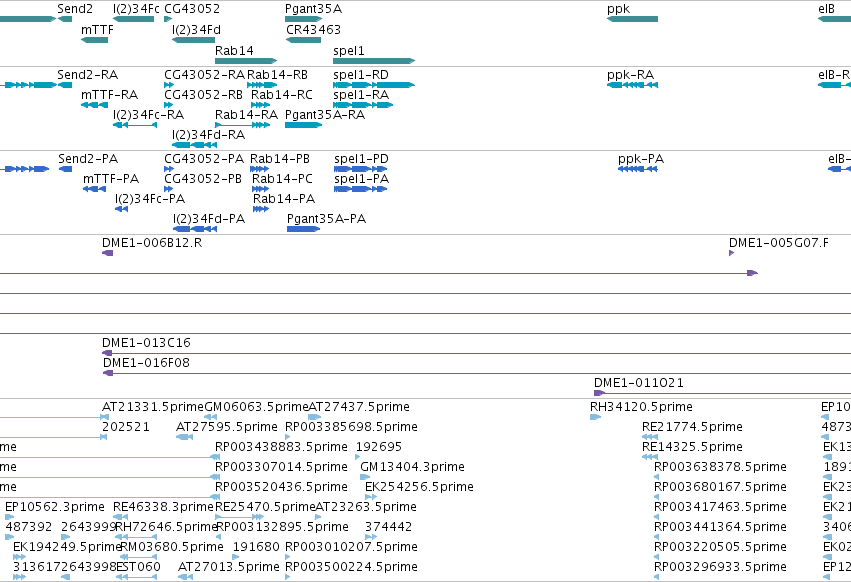Screen dimensions: 851x582
Task: Click the l(2)34Fd-PA protein label
Action: (x=209, y=219)
